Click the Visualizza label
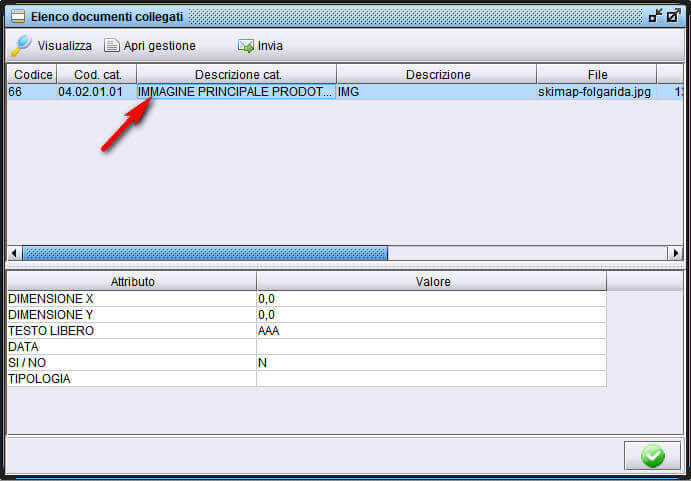The image size is (691, 481). coord(65,46)
